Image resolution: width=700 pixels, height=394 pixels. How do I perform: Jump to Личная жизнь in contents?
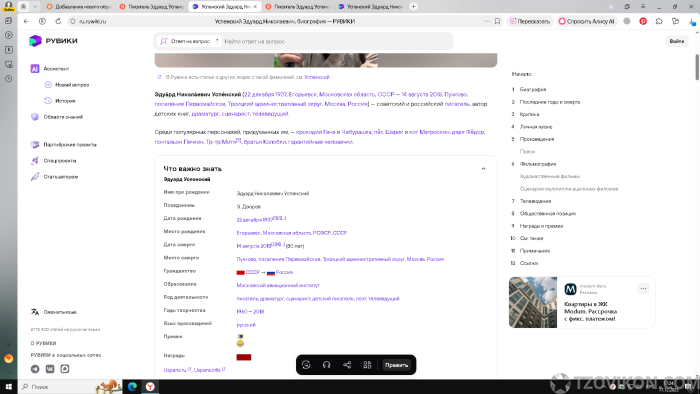(x=536, y=127)
